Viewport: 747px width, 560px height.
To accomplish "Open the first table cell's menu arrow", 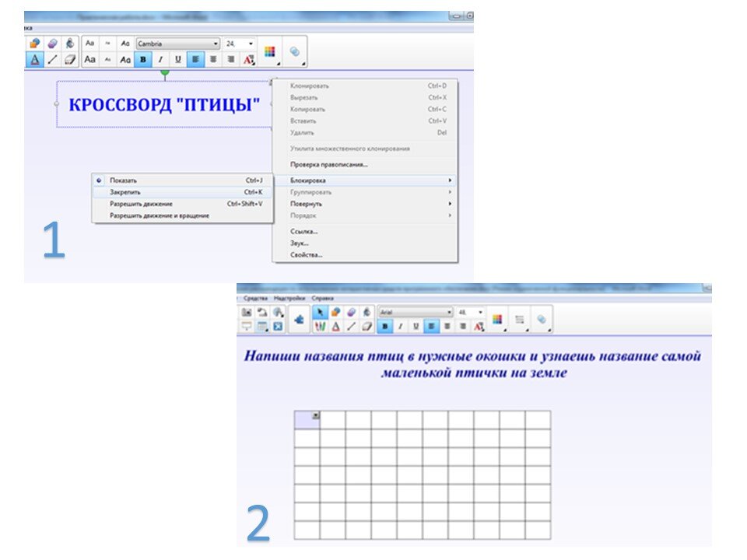I will pyautogui.click(x=315, y=415).
